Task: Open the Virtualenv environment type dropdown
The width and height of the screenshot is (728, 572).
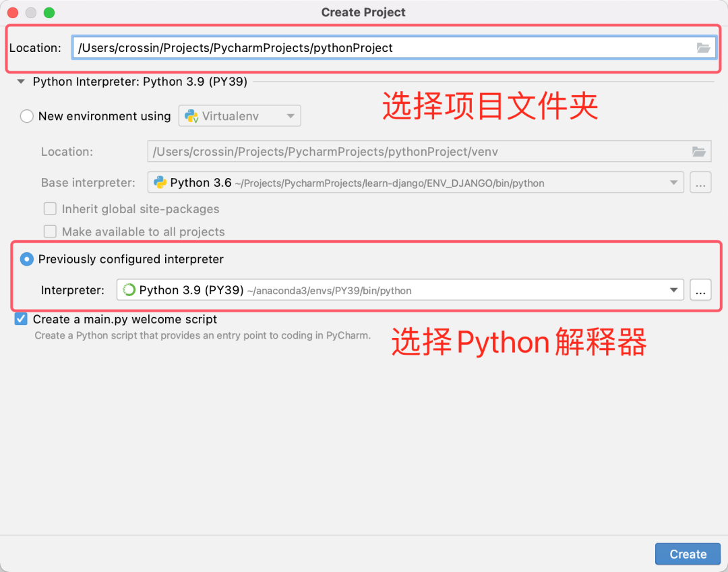Action: [x=239, y=116]
